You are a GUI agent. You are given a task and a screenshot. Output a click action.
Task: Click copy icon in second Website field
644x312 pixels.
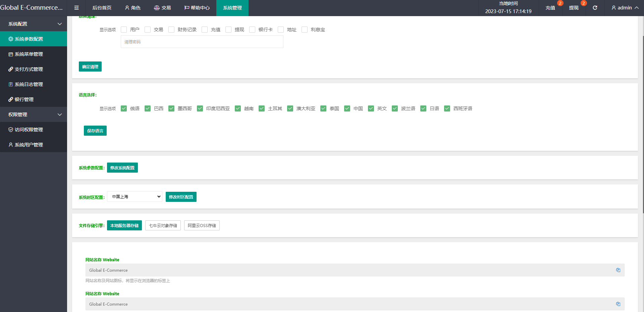tap(618, 304)
